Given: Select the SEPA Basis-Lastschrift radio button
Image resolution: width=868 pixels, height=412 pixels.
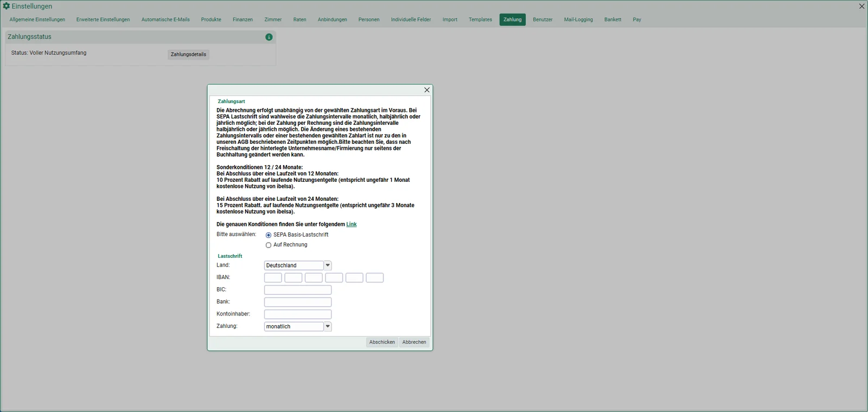Looking at the screenshot, I should [269, 235].
